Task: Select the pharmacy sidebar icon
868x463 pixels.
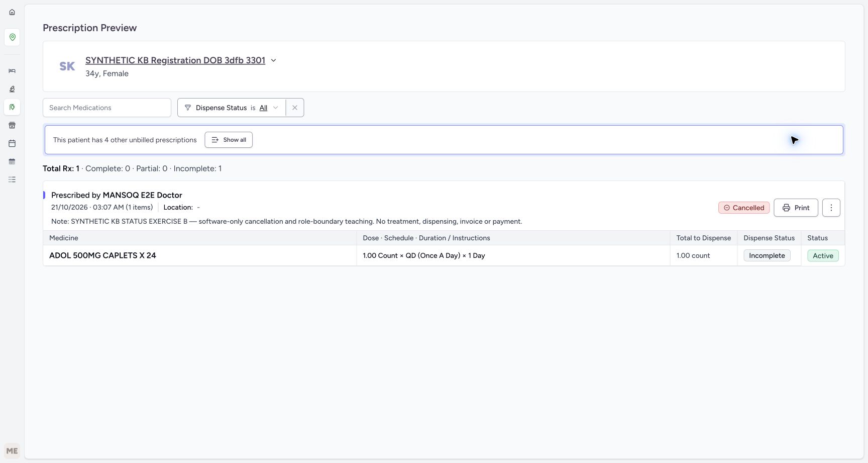Action: pos(12,107)
